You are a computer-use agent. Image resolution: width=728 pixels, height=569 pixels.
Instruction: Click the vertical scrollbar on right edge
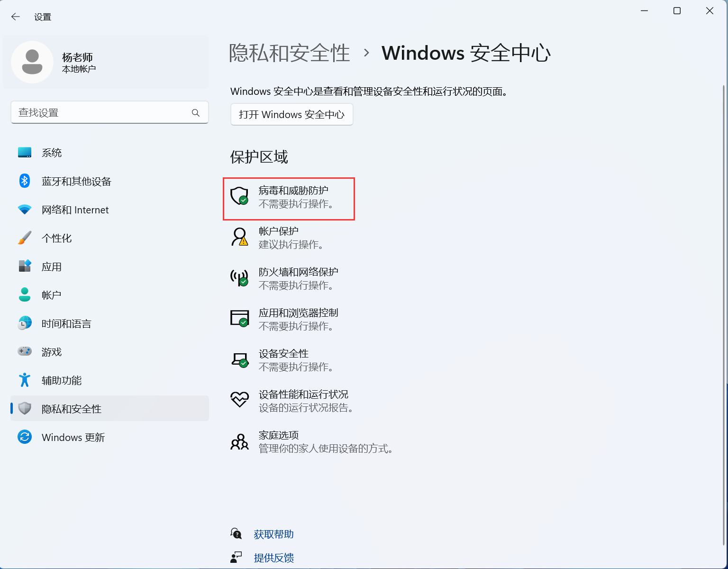(723, 315)
